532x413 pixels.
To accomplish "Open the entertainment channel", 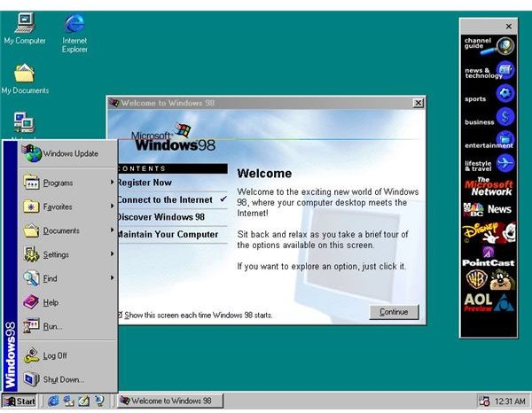I will click(x=489, y=140).
